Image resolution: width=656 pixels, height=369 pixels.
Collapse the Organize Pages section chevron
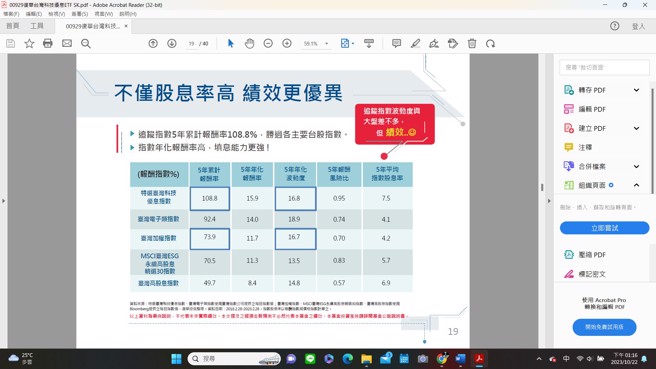pyautogui.click(x=636, y=185)
